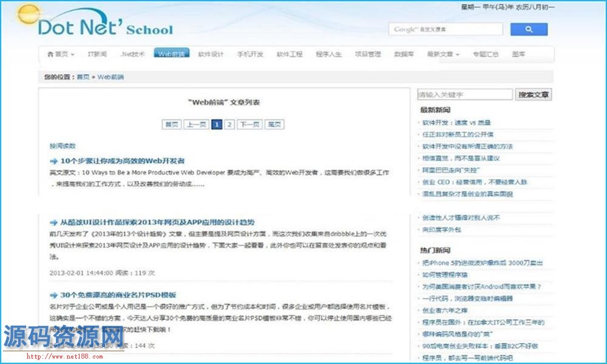Viewport: 607px width, 364px height.
Task: Expand the 首页 navigation dropdown
Action: pyautogui.click(x=73, y=55)
